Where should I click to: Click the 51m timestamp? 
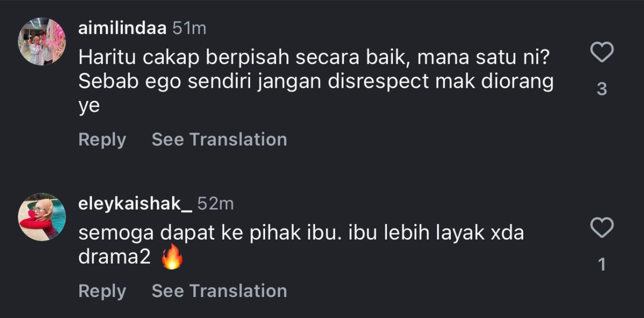pyautogui.click(x=189, y=28)
